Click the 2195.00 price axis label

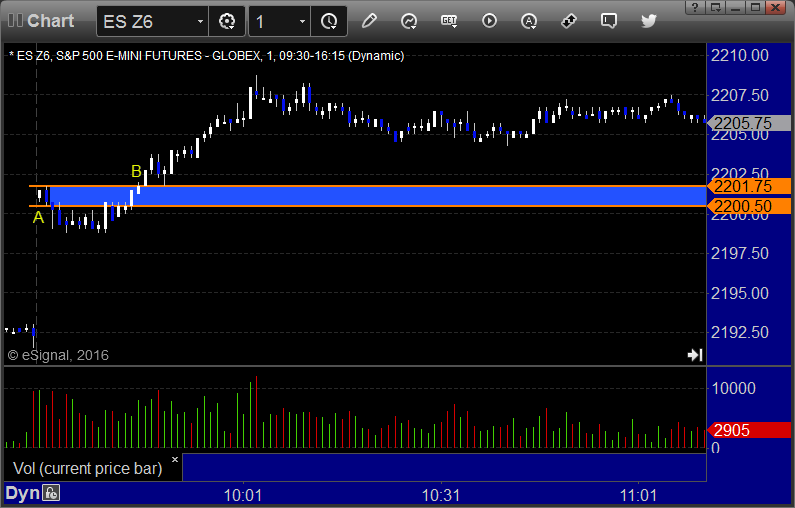pyautogui.click(x=740, y=293)
